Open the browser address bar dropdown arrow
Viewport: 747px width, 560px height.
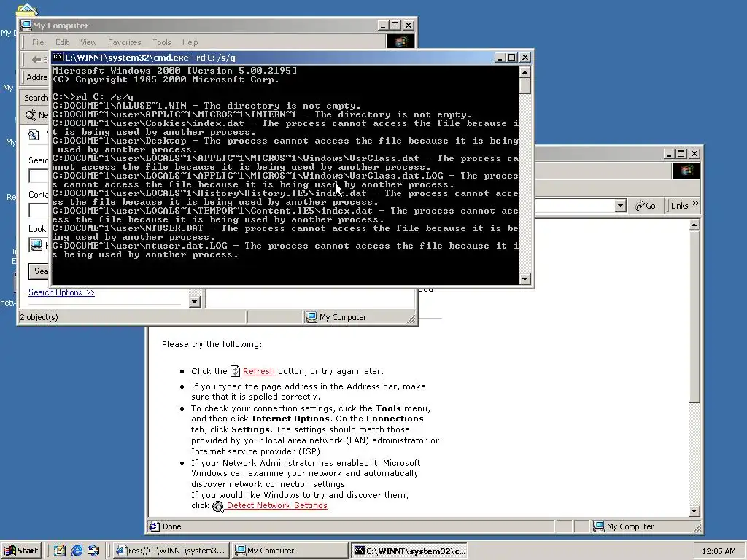(620, 206)
